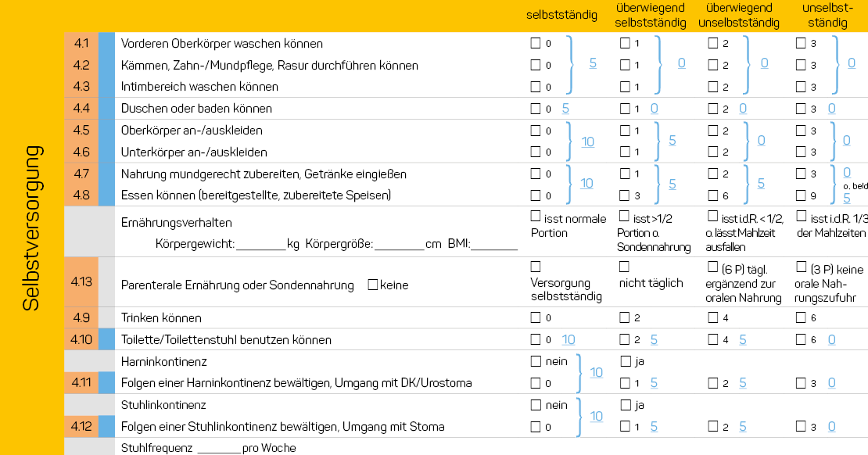Check box 3 for Nahrung mundgerecht zubereiten
Image resolution: width=868 pixels, height=455 pixels.
pyautogui.click(x=801, y=174)
